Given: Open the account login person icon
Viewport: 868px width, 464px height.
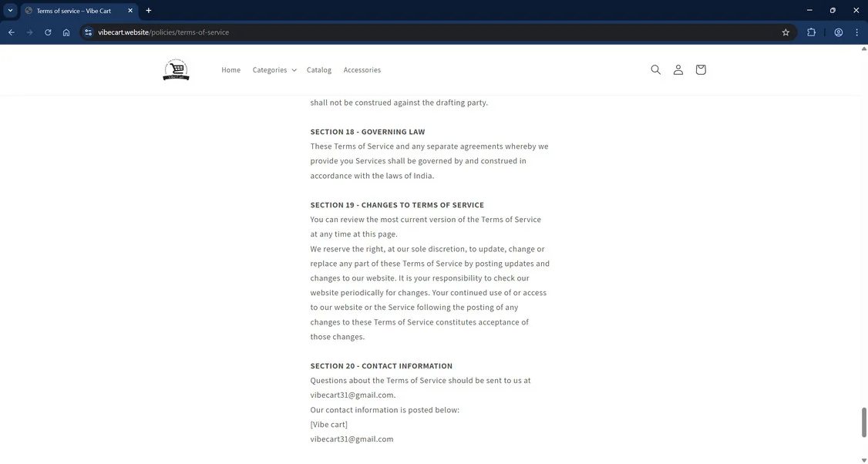Looking at the screenshot, I should pyautogui.click(x=678, y=70).
